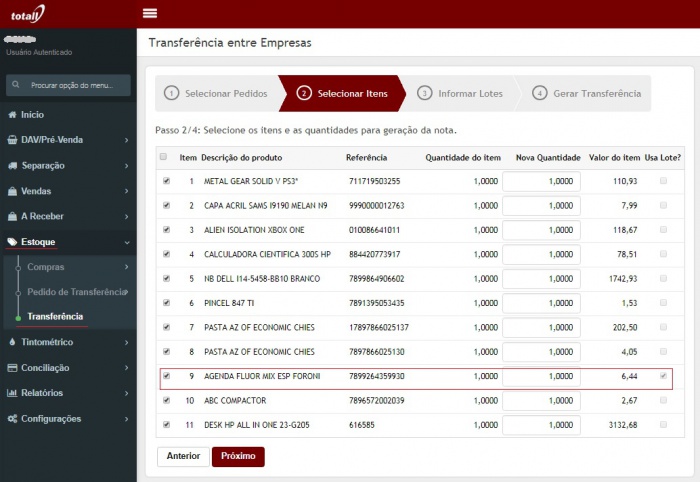
Task: Click the Vendas cart icon
Action: [12, 191]
